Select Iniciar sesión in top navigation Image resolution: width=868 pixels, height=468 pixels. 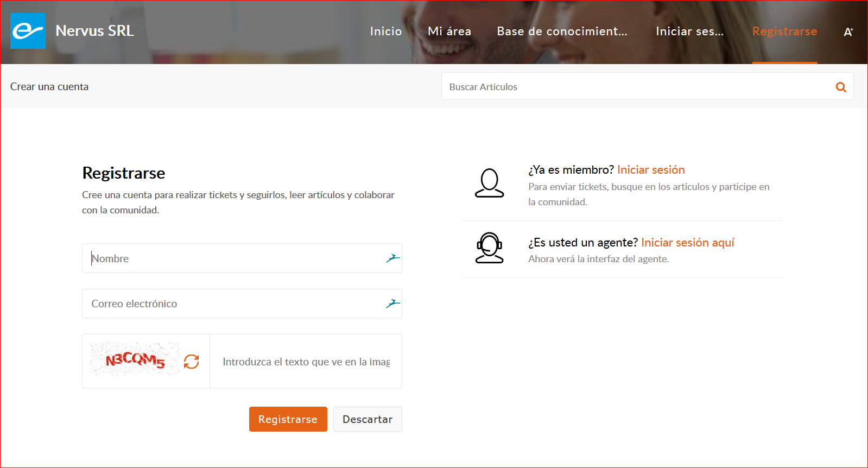point(689,31)
